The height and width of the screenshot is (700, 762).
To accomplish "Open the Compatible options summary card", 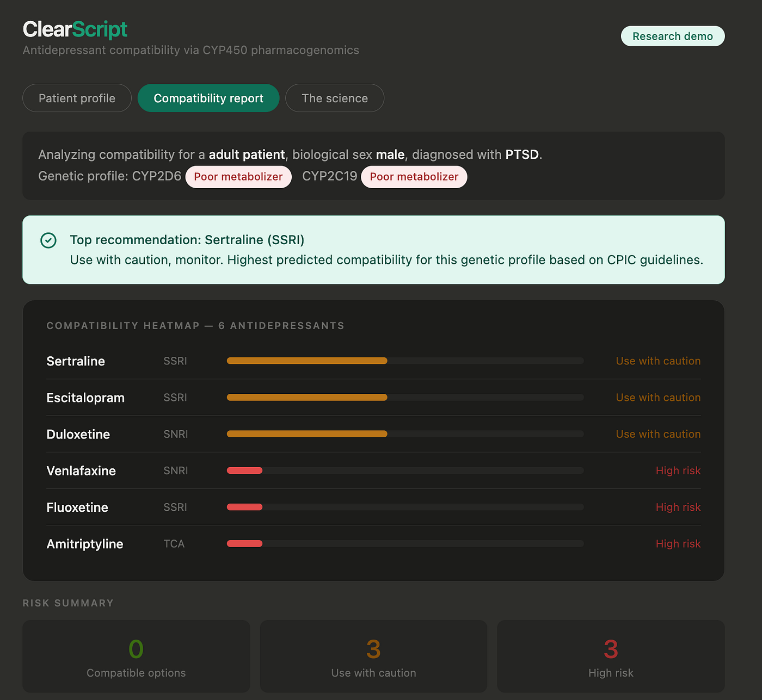I will (136, 656).
